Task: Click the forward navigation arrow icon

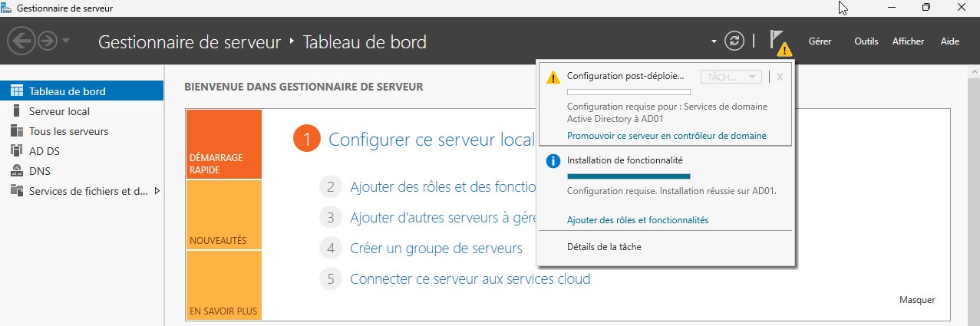Action: (x=47, y=41)
